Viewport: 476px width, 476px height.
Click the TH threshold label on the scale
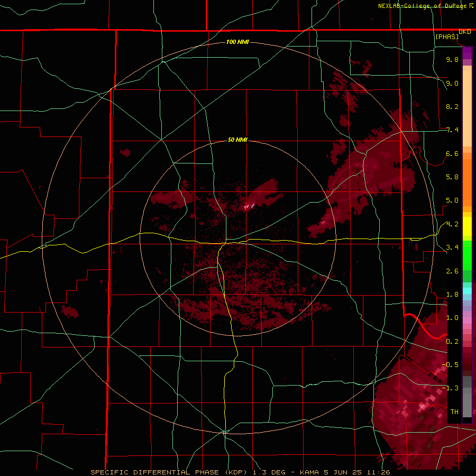click(x=454, y=412)
